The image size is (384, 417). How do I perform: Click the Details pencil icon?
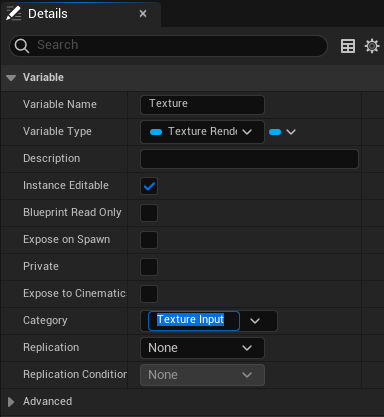pos(14,14)
